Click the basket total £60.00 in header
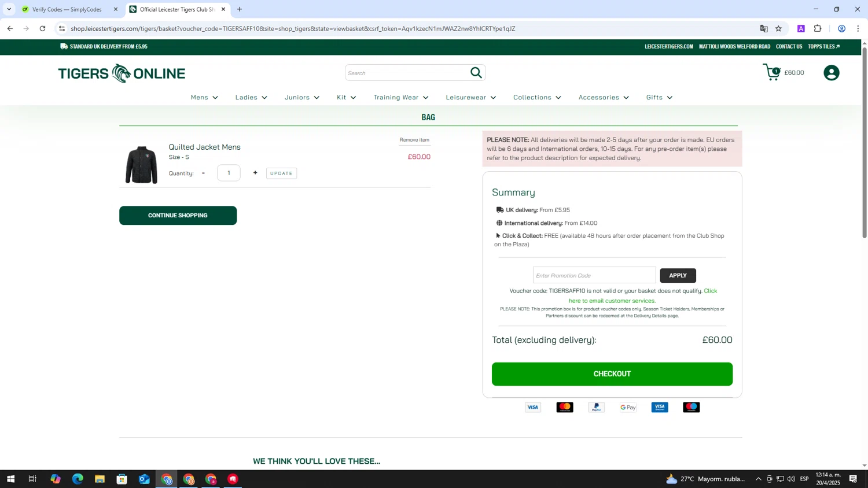Image resolution: width=868 pixels, height=488 pixels. pos(794,73)
